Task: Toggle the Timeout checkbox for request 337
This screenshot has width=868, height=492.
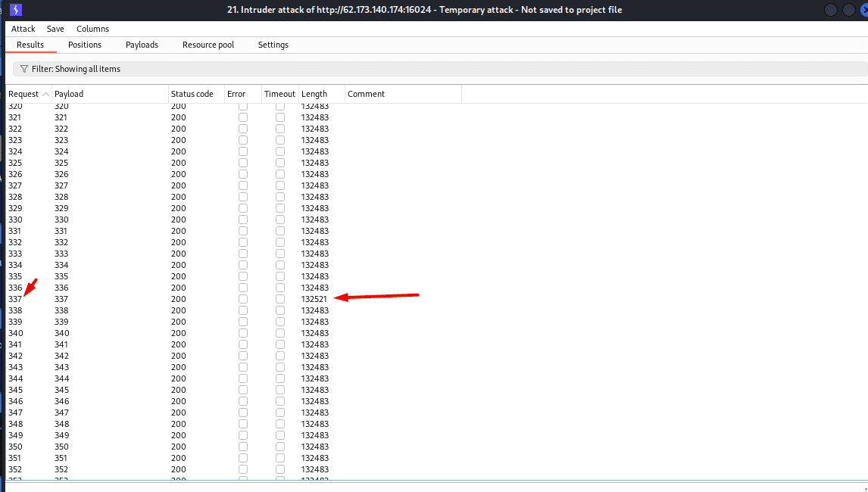Action: (x=280, y=299)
